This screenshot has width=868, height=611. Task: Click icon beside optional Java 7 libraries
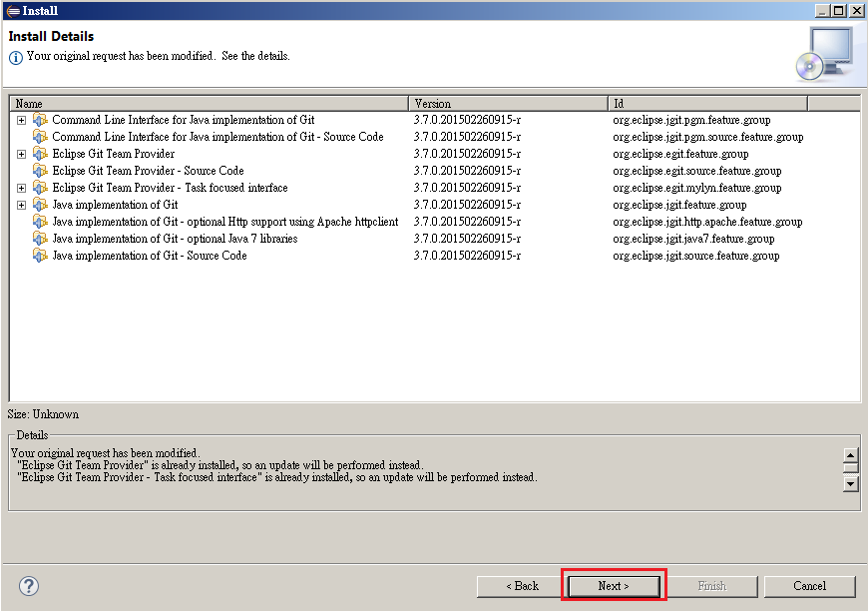[x=40, y=239]
